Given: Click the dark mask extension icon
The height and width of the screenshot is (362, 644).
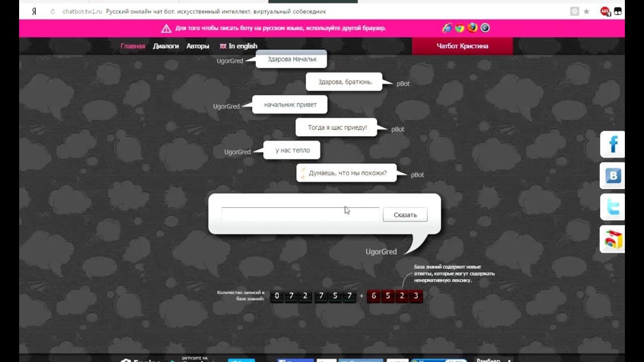Looking at the screenshot, I should coord(618,12).
